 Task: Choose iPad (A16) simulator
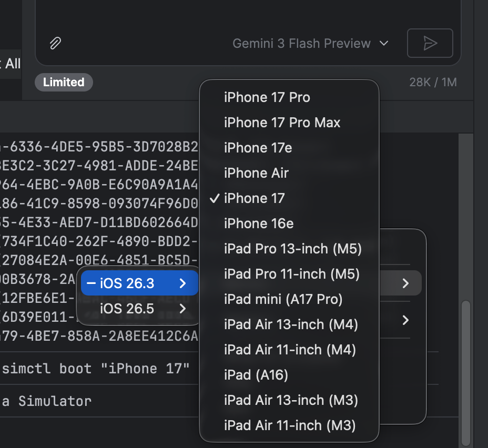(289, 374)
